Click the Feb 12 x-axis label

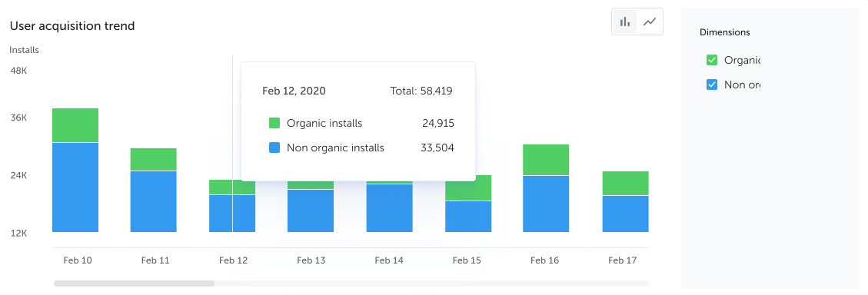pyautogui.click(x=233, y=260)
